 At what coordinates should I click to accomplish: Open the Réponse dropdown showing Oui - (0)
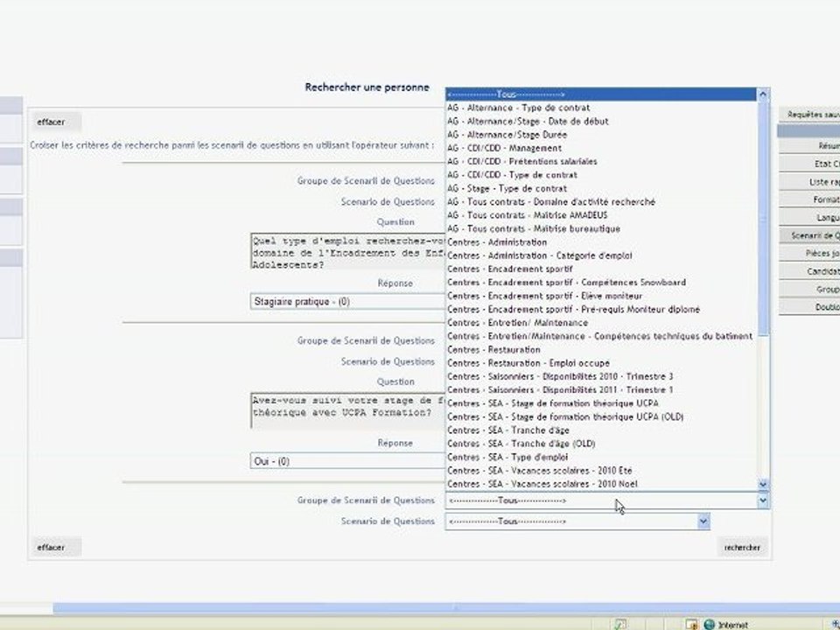(348, 461)
